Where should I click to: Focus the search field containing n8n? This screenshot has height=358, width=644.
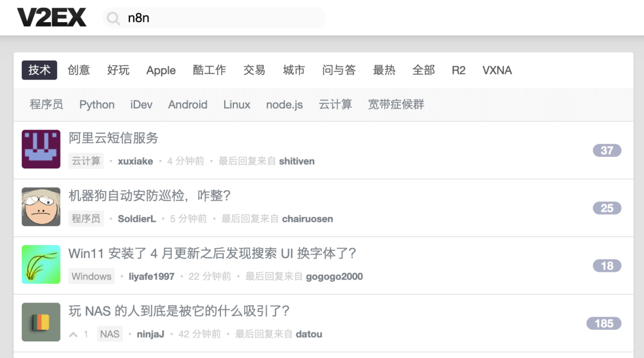click(214, 18)
